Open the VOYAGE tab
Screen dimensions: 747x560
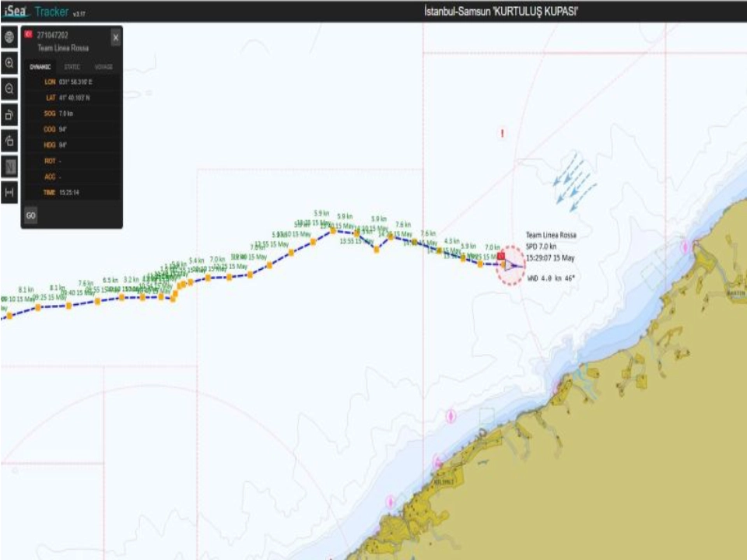click(103, 67)
